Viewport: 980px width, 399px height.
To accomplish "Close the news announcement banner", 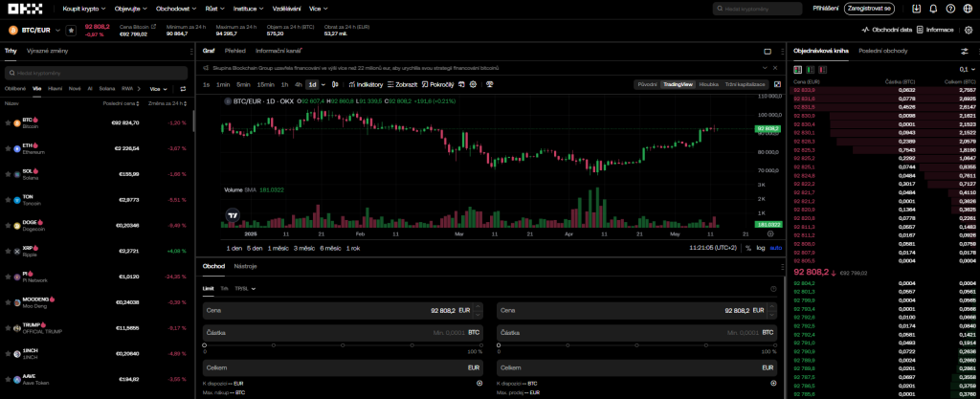I will click(x=775, y=67).
